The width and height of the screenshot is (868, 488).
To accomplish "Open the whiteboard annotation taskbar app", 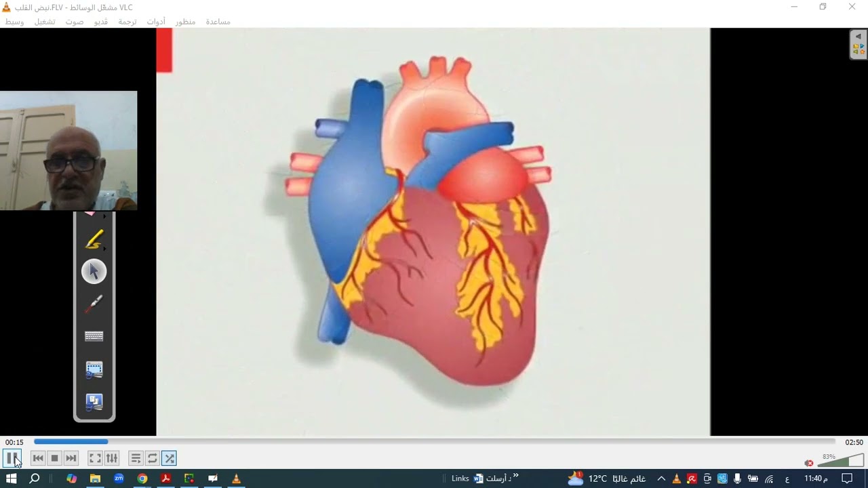I will tap(213, 479).
